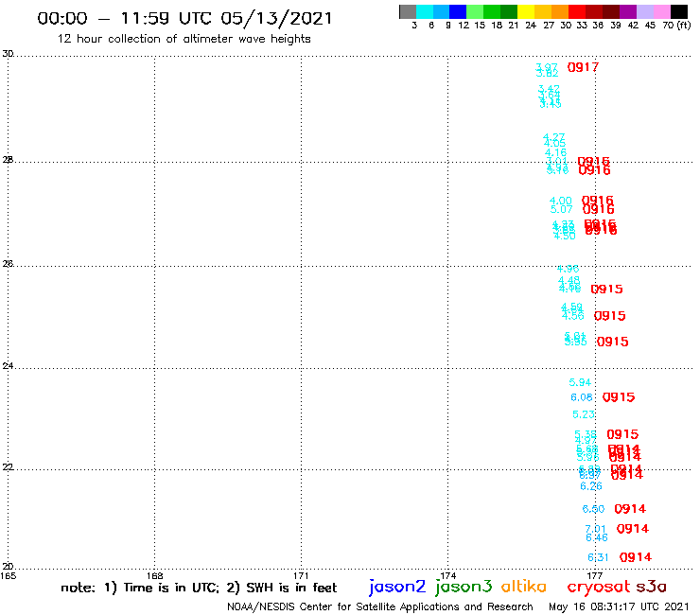Click the '00:00 – 11:59 UTC 05/13/2021' title
700x615 pixels.
[184, 19]
